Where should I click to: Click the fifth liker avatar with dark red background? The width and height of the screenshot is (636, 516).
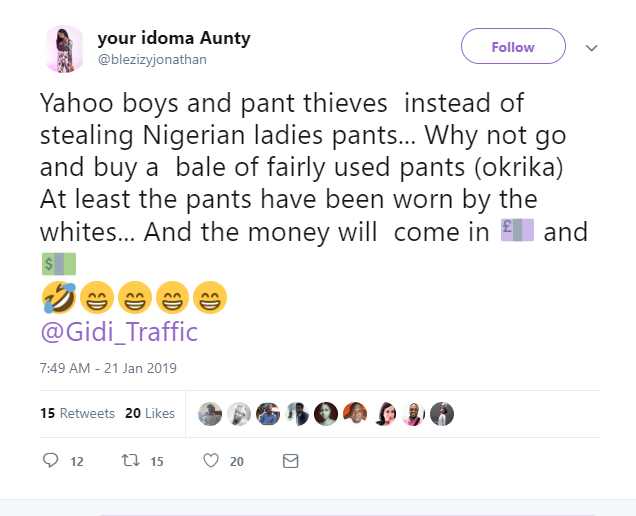point(326,414)
